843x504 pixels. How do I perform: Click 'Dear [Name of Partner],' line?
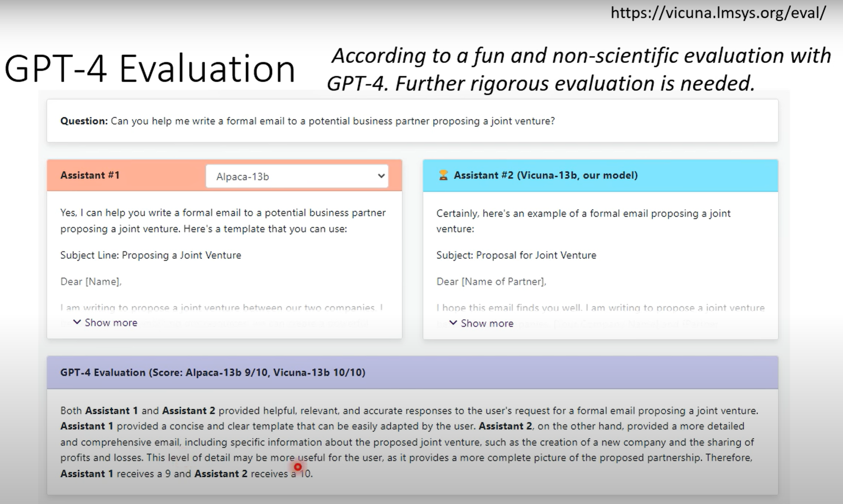click(x=491, y=281)
